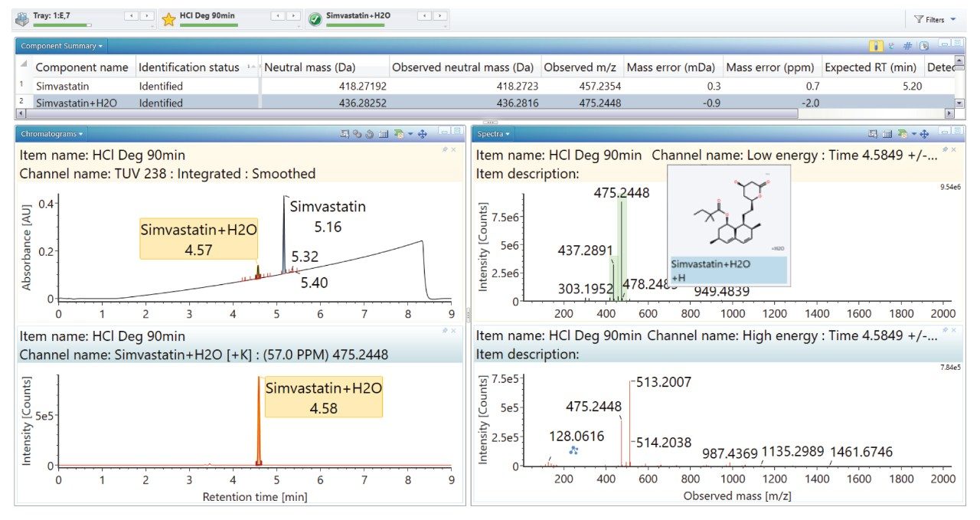Click the horizontal scrollbar of Component Summary table

pyautogui.click(x=406, y=113)
